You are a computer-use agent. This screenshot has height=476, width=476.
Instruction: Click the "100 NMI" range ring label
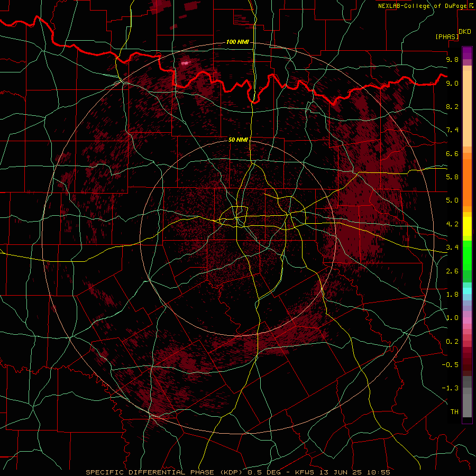click(x=237, y=42)
